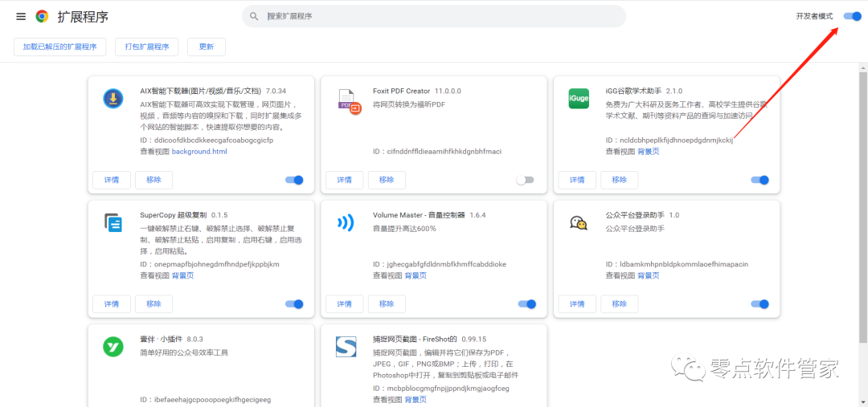Open 详情 for SuperCopy 超级复制
This screenshot has width=868, height=407.
click(x=112, y=303)
